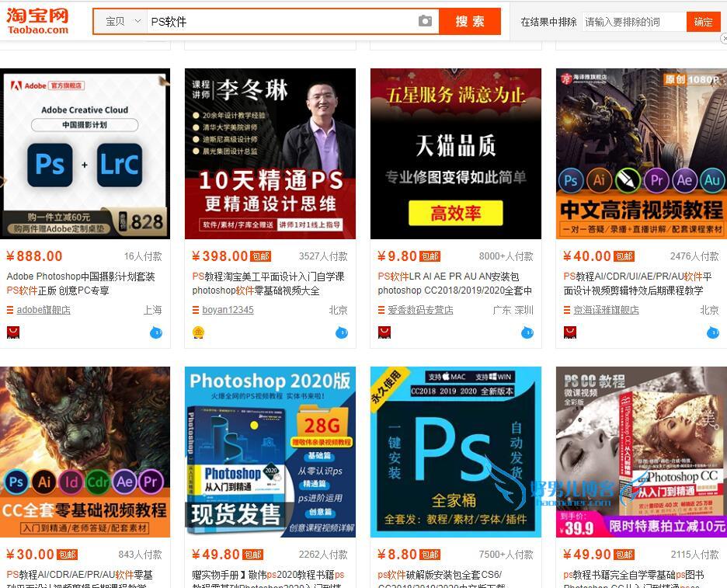Click the 8000+人付款 sales count
The image size is (727, 588).
click(506, 256)
